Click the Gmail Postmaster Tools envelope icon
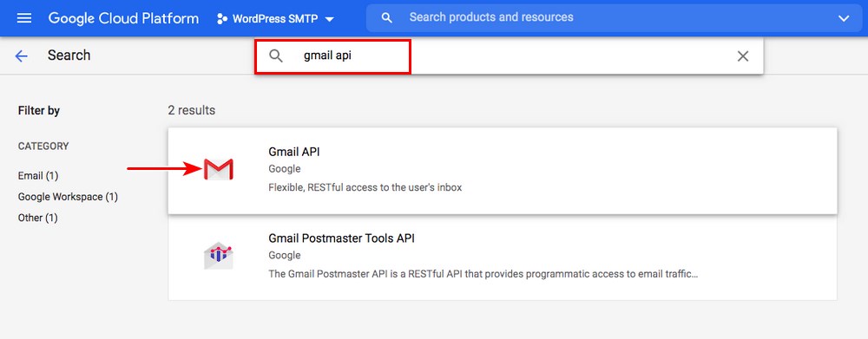The height and width of the screenshot is (339, 868). point(218,256)
